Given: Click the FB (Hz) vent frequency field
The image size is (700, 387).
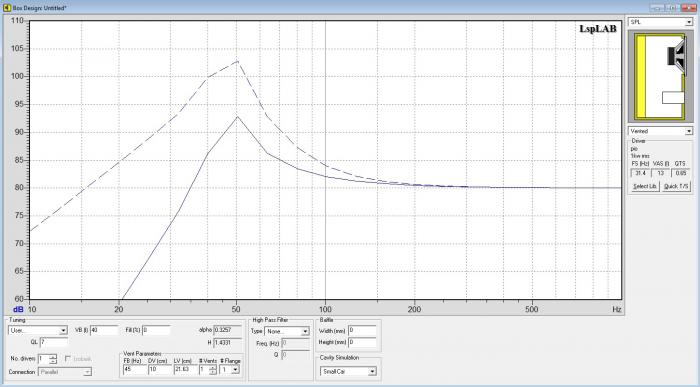Looking at the screenshot, I should point(134,370).
